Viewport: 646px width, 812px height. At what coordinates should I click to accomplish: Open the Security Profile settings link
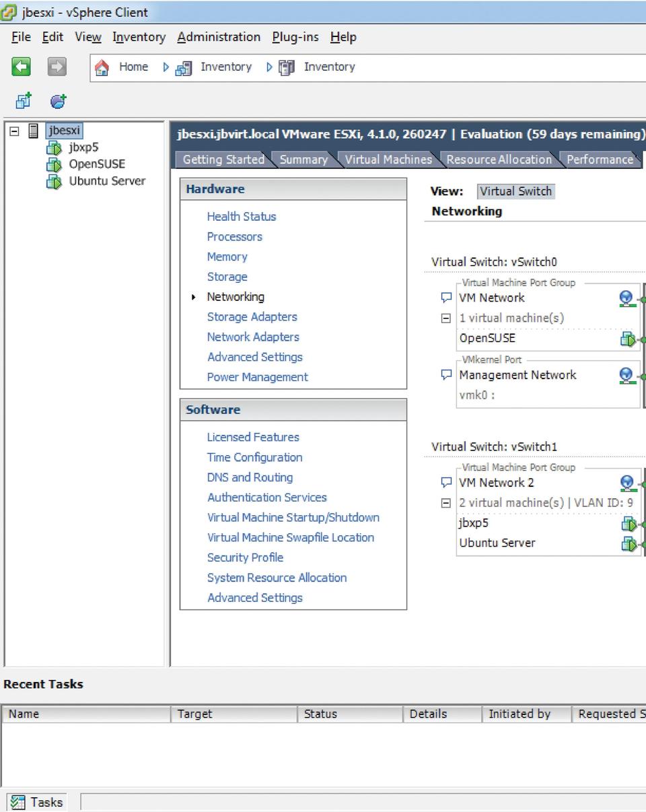(x=245, y=557)
